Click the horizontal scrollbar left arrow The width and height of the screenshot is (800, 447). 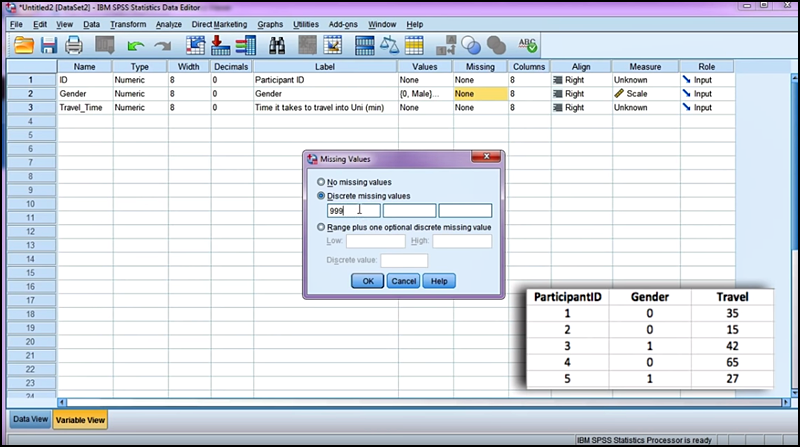pyautogui.click(x=62, y=402)
